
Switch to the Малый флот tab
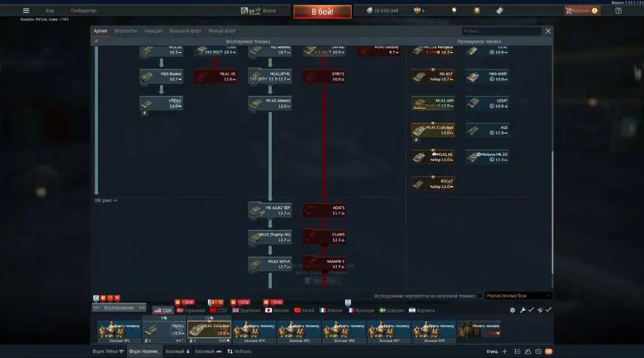222,31
